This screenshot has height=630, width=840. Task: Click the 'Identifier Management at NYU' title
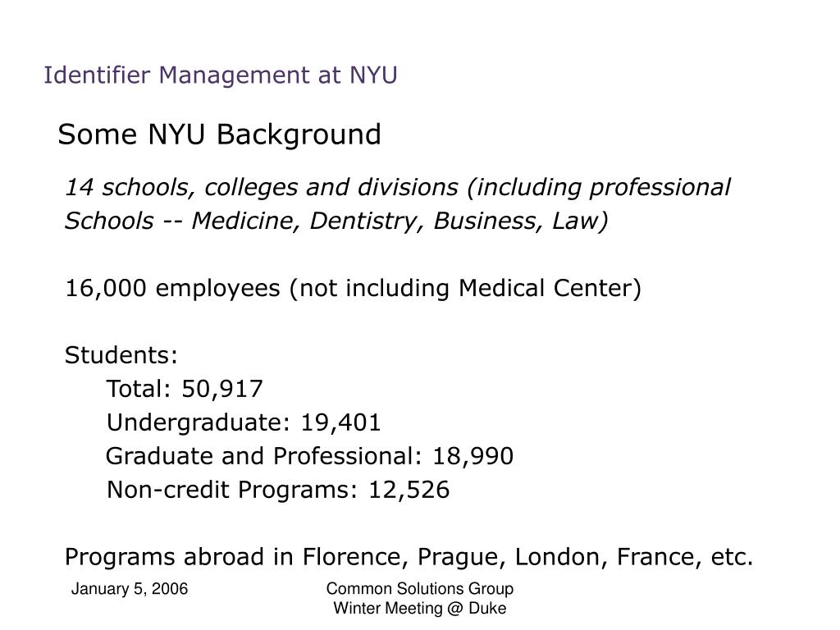pos(220,75)
